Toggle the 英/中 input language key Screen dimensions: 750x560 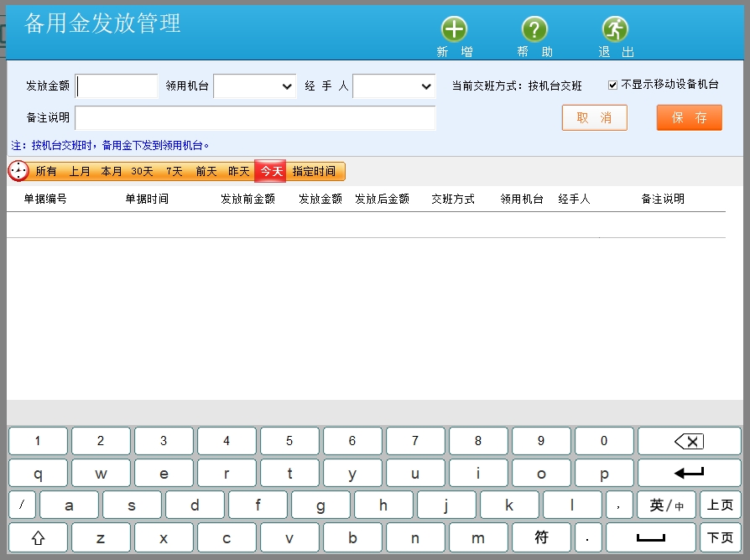click(x=666, y=505)
